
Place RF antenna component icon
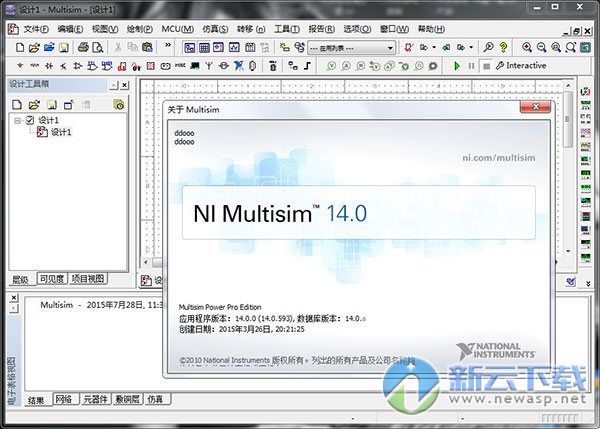pyautogui.click(x=209, y=66)
